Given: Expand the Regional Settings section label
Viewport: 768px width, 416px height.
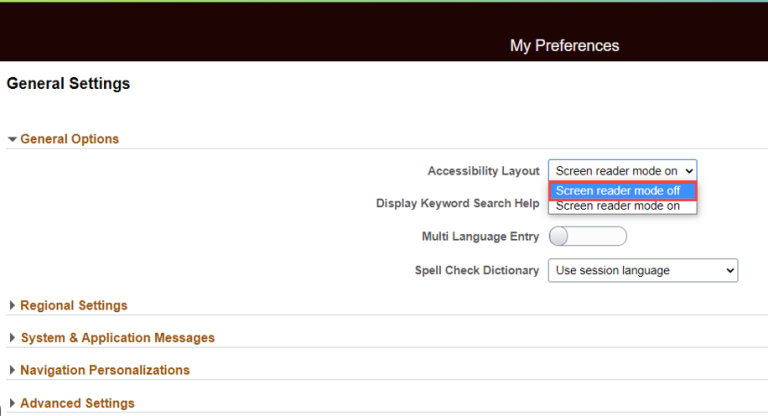Looking at the screenshot, I should coord(74,305).
